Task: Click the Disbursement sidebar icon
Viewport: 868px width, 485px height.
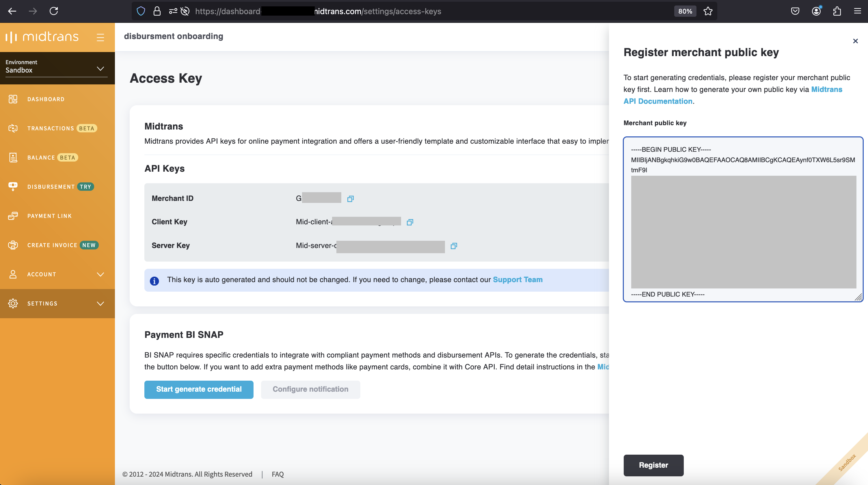Action: coord(13,186)
